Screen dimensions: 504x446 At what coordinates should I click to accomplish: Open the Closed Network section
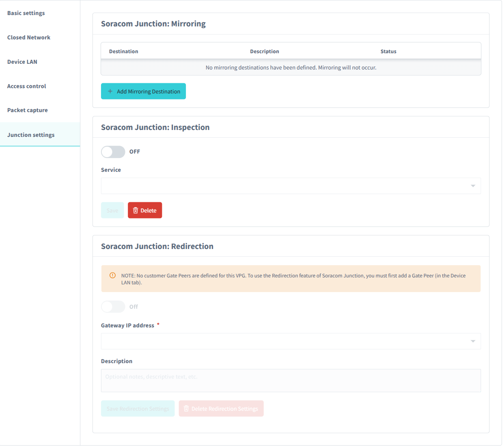point(28,37)
